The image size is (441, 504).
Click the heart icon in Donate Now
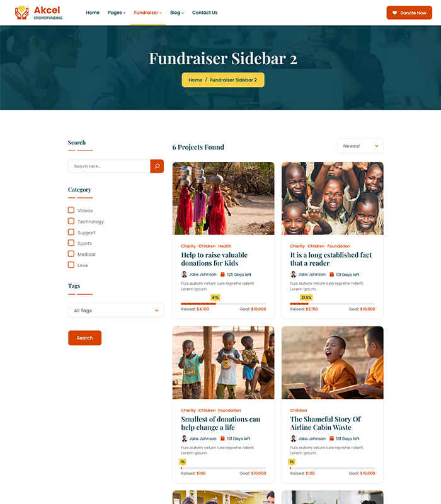[394, 13]
